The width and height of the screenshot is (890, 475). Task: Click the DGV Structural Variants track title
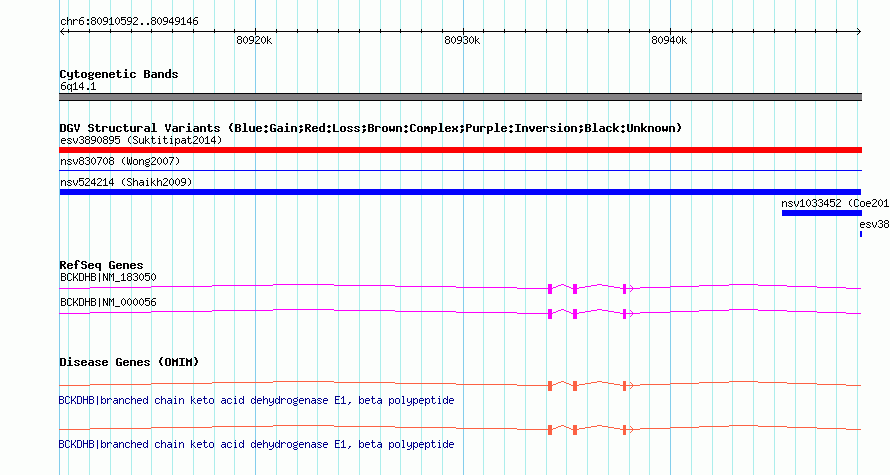[x=371, y=128]
